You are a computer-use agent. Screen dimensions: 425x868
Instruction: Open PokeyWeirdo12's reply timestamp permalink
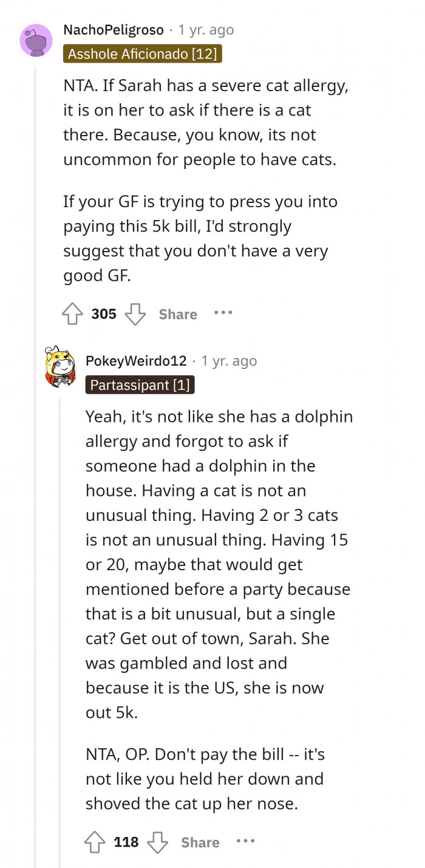[x=229, y=360]
